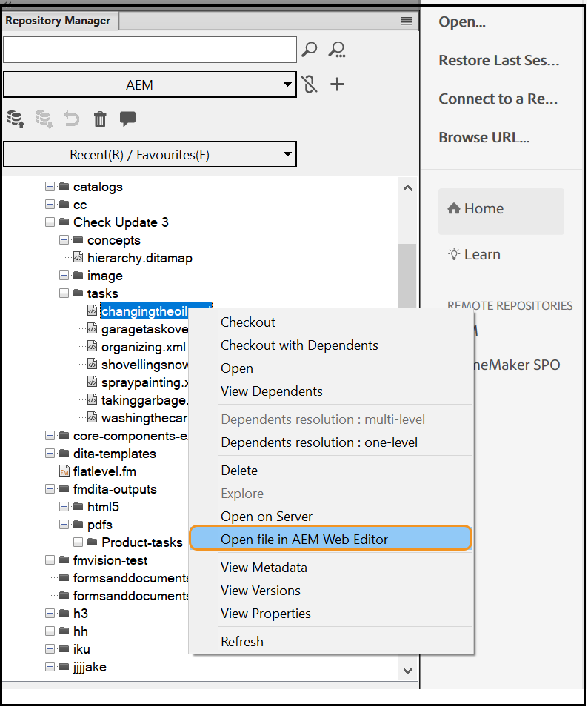Expand the Product-tasks folder
This screenshot has height=707, width=588.
click(x=78, y=542)
